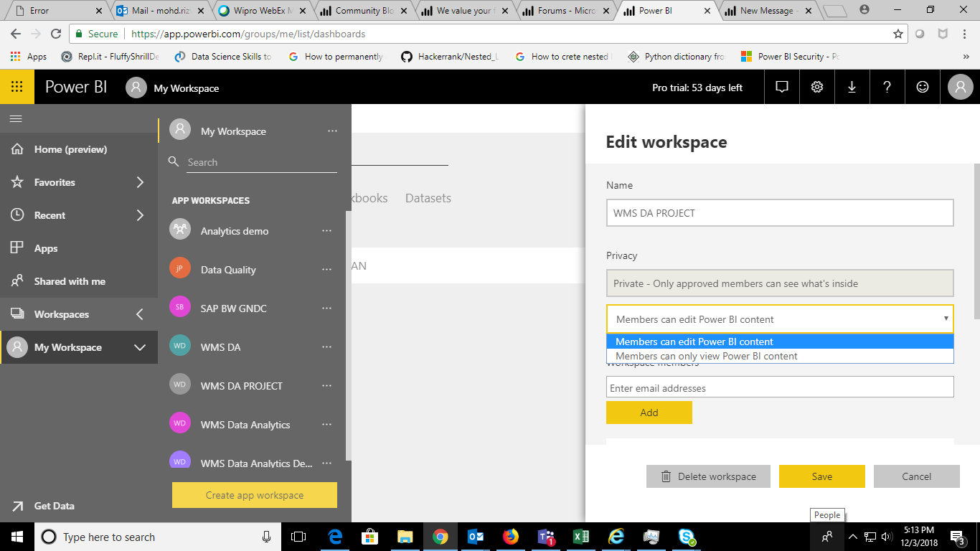Open Apps in the navigation pane

pyautogui.click(x=46, y=248)
